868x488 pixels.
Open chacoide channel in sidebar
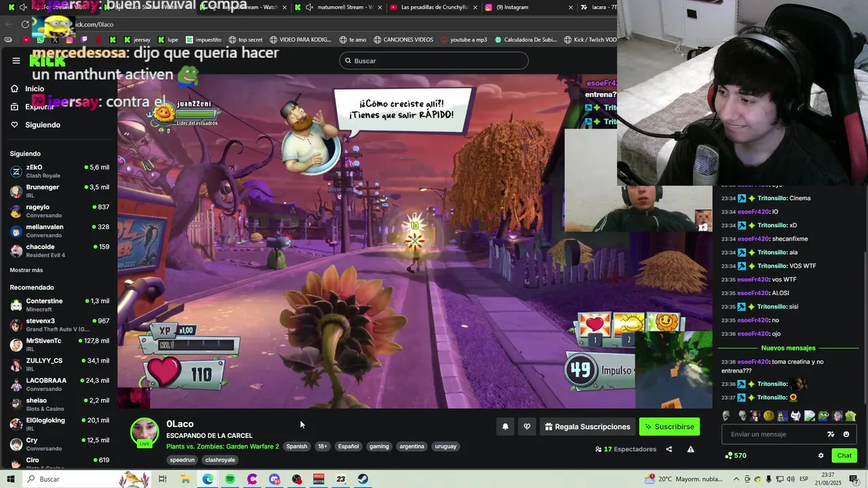click(59, 251)
